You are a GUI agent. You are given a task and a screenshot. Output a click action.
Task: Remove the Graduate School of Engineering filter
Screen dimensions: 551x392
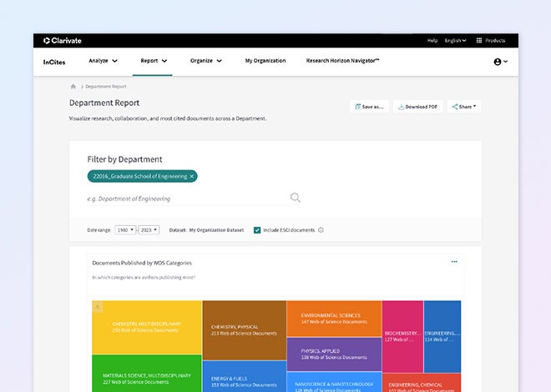[191, 176]
